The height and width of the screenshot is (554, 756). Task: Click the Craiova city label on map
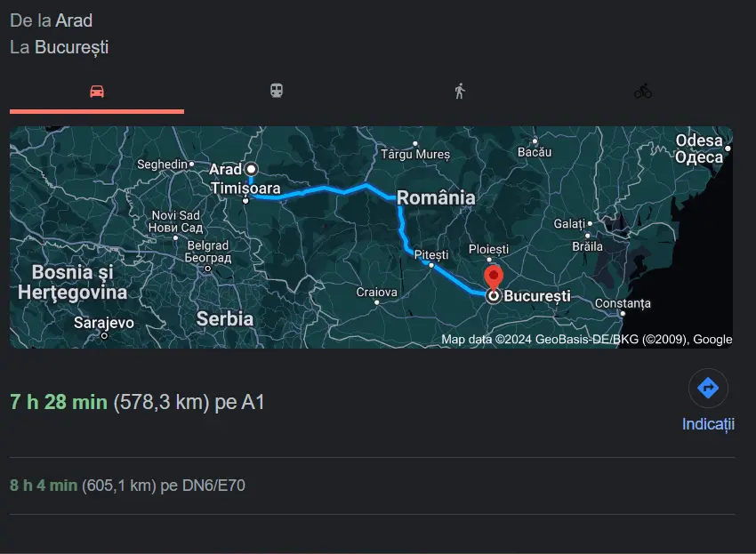(376, 292)
